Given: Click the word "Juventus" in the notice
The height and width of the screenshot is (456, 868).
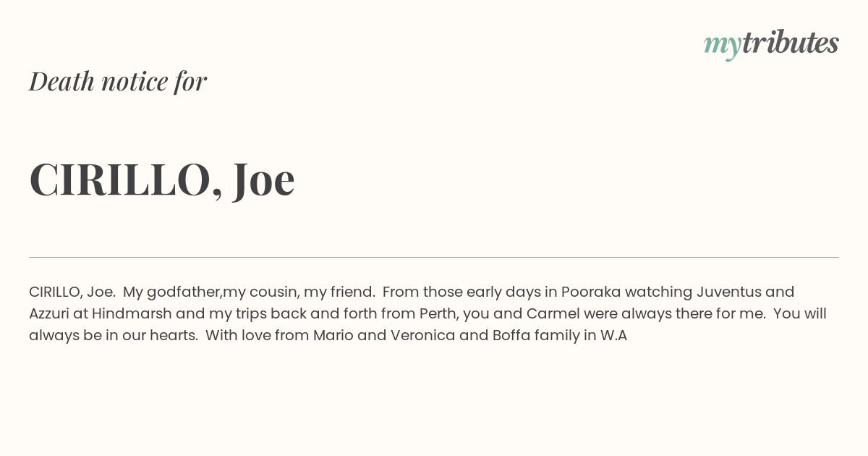Looking at the screenshot, I should click(728, 292).
